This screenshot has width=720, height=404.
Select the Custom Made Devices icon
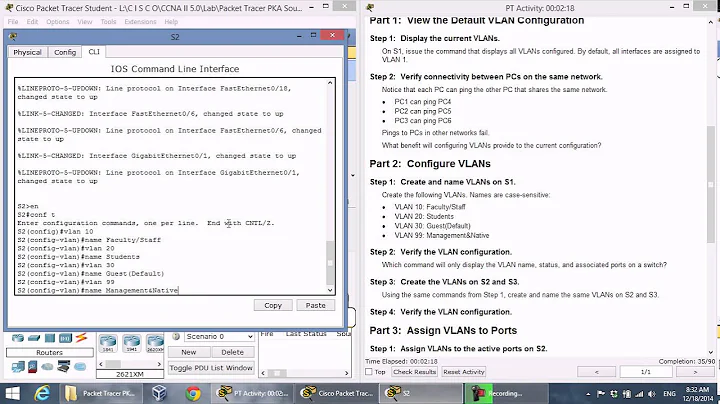[63, 366]
